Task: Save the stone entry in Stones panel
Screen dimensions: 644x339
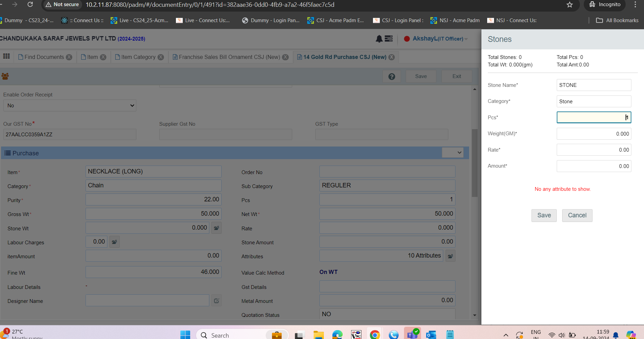Action: pyautogui.click(x=544, y=215)
